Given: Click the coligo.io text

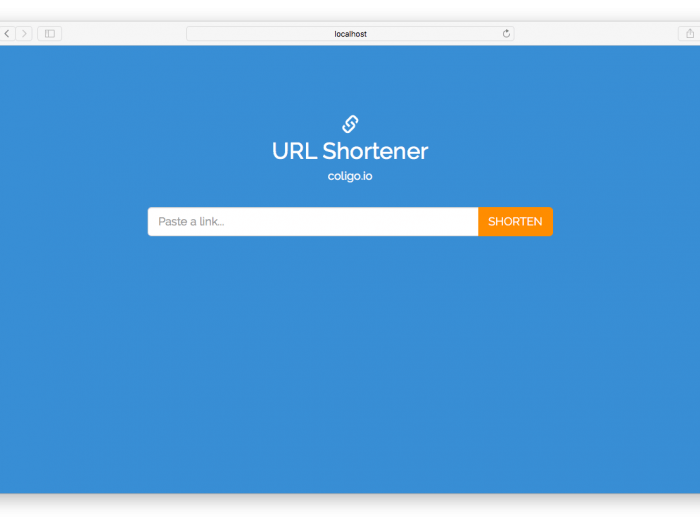Looking at the screenshot, I should point(350,176).
